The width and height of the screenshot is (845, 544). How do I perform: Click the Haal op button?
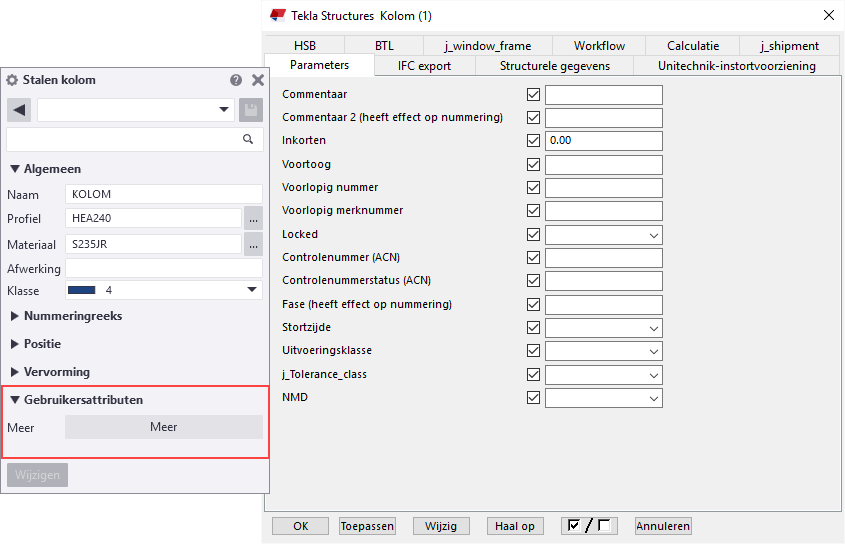click(515, 526)
